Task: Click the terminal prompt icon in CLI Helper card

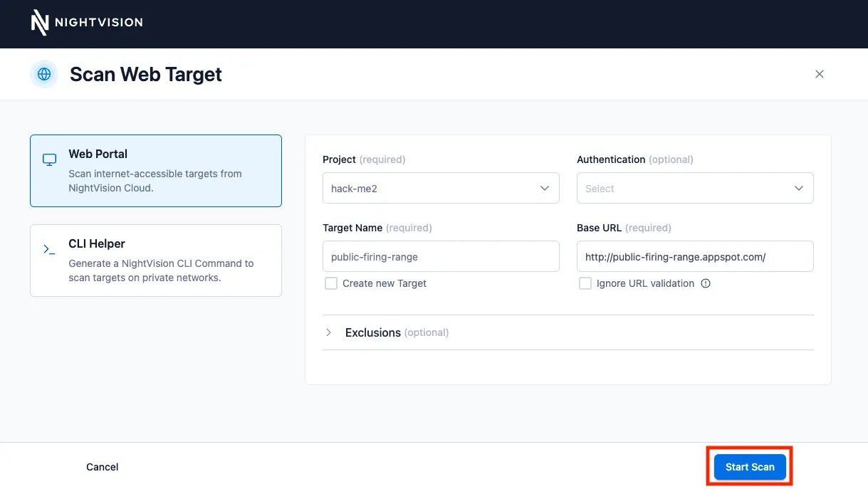Action: (x=49, y=249)
